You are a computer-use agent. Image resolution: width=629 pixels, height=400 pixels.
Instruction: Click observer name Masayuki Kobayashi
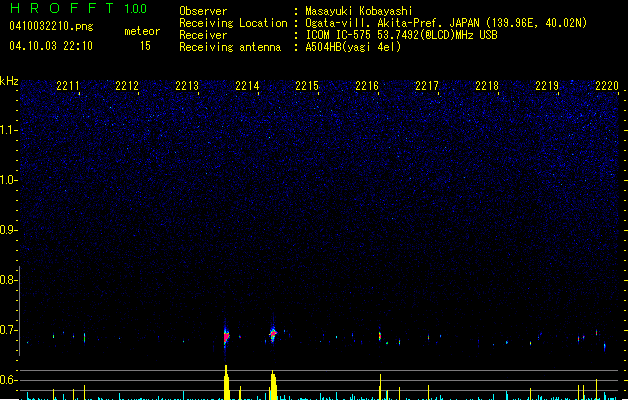(359, 11)
